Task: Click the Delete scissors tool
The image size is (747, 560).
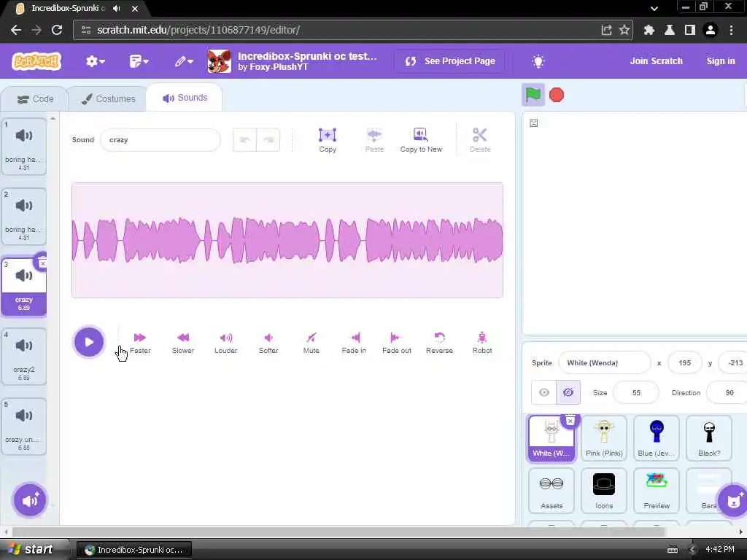Action: [x=480, y=140]
